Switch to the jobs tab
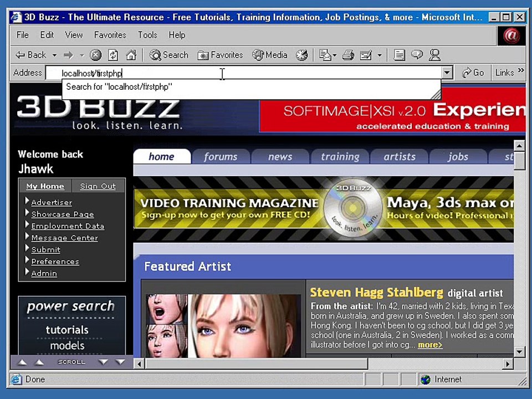The width and height of the screenshot is (532, 399). (x=458, y=157)
